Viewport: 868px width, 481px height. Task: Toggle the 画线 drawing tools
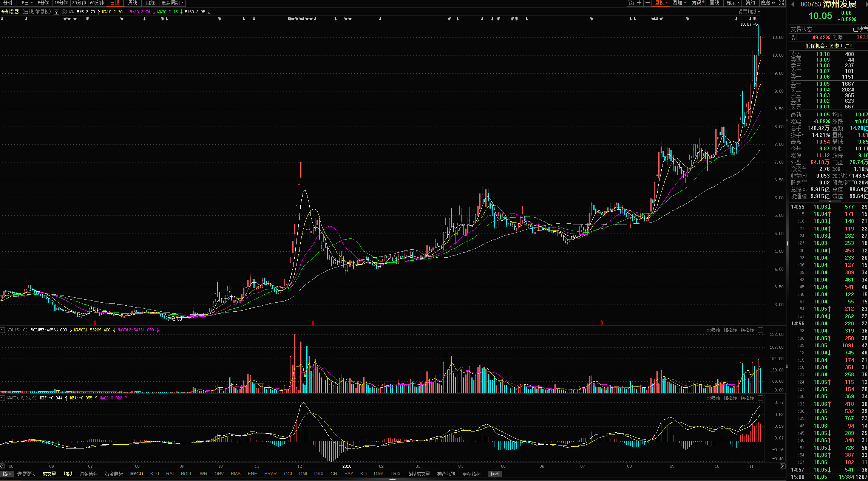tap(714, 3)
